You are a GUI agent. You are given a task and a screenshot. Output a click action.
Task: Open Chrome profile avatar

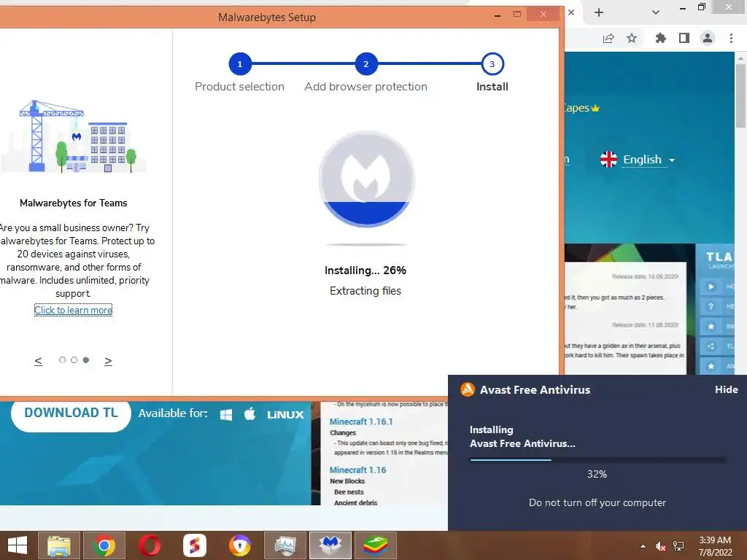tap(708, 38)
